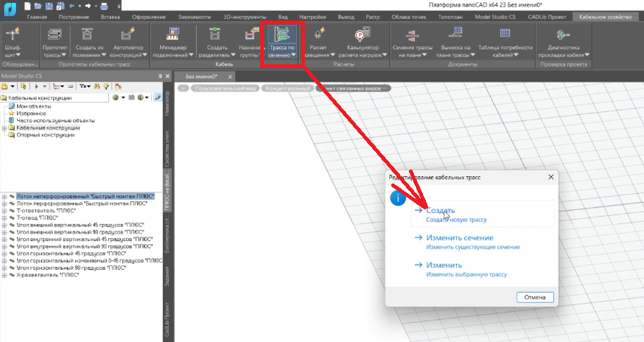Click the Шкаф, щит equipment icon
This screenshot has width=644, height=342.
(x=13, y=35)
